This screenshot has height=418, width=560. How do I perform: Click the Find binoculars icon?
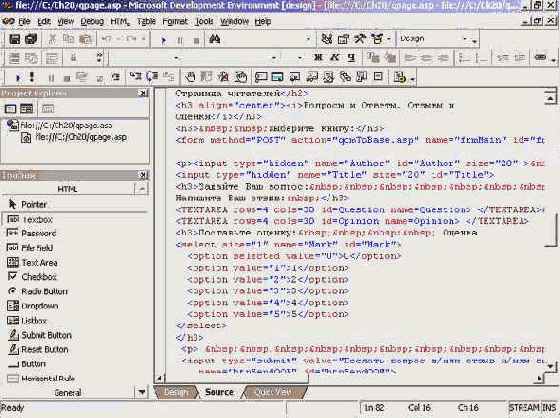214,39
